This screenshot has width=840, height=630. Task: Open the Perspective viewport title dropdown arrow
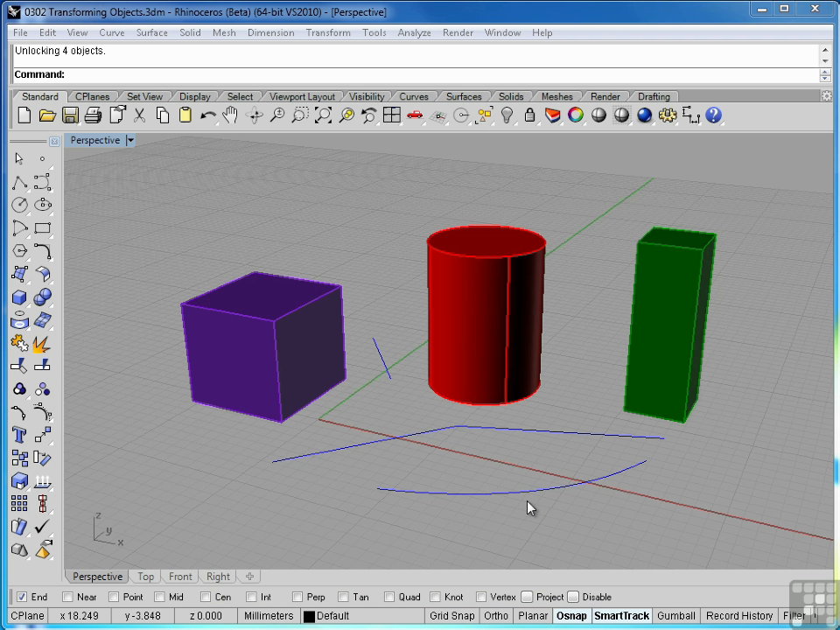pos(130,140)
